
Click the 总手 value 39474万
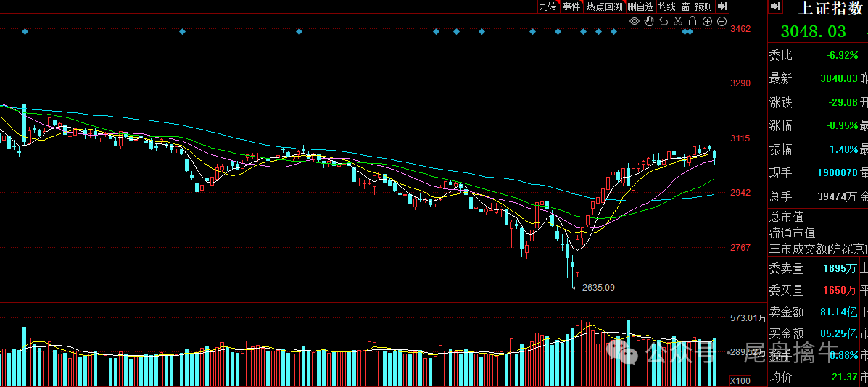pyautogui.click(x=838, y=197)
